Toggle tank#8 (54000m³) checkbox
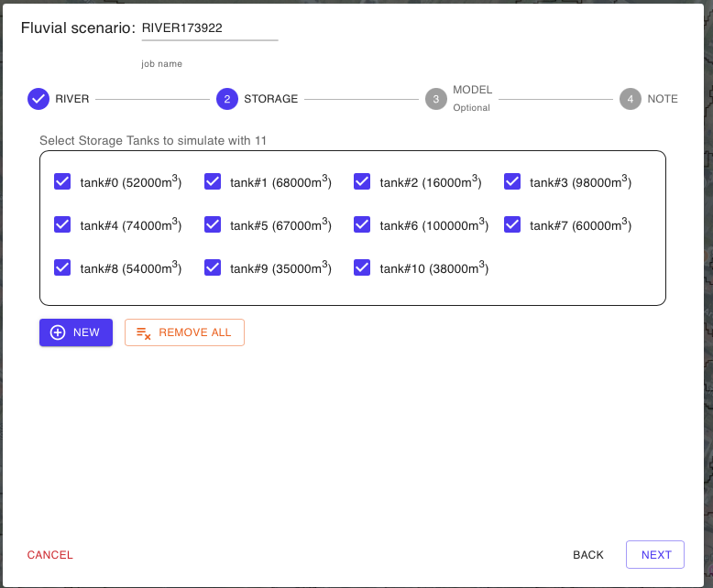Image resolution: width=713 pixels, height=588 pixels. coord(63,267)
